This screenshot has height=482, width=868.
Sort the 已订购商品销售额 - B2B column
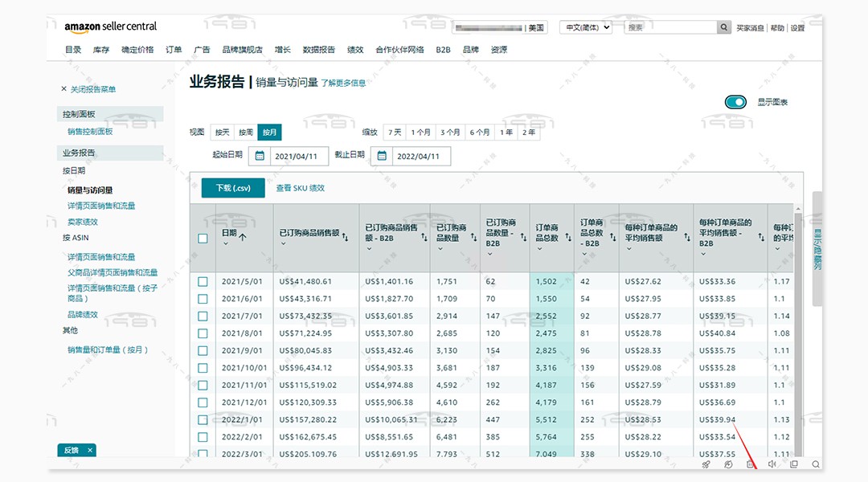click(424, 237)
